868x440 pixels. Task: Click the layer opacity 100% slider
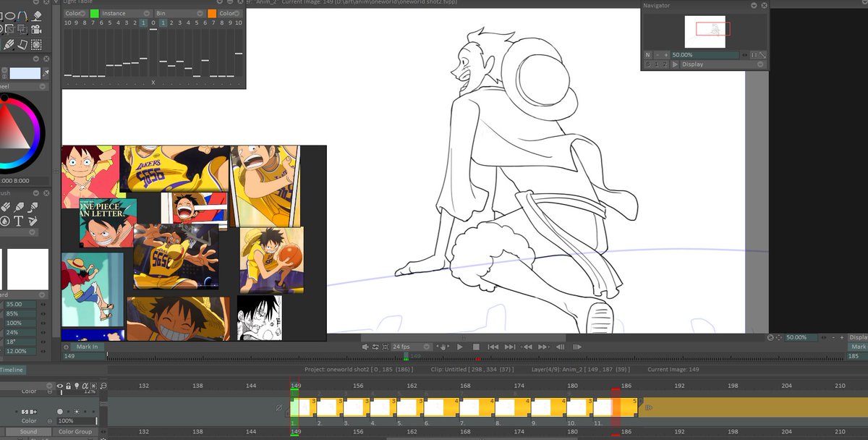coord(77,420)
